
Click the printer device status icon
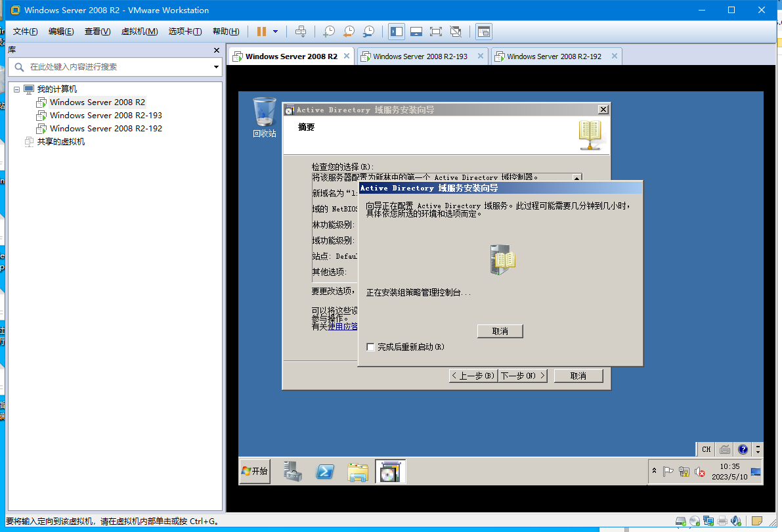click(x=722, y=521)
